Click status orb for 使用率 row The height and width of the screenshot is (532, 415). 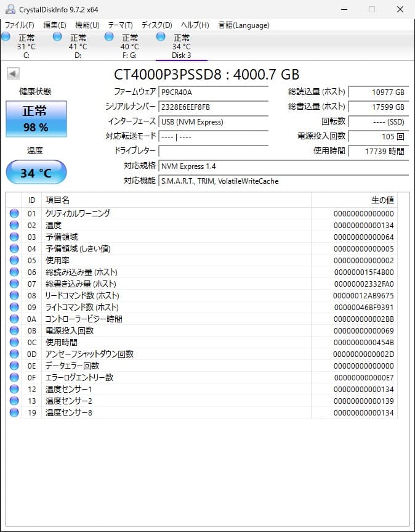[14, 260]
